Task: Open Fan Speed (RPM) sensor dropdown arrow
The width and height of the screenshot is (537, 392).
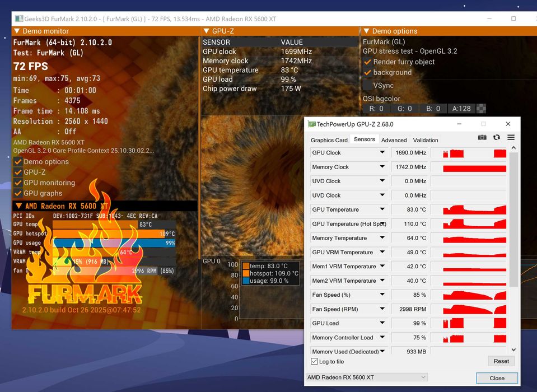Action: click(382, 309)
